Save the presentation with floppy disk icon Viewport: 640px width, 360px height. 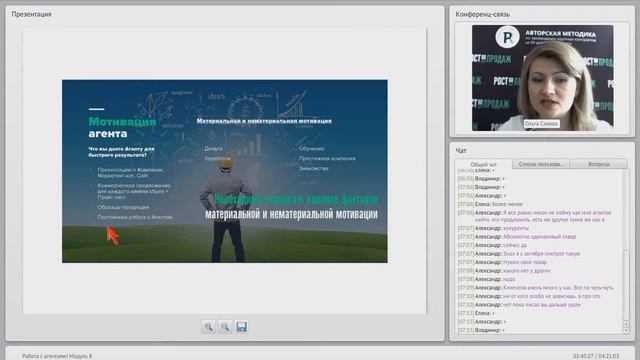click(x=242, y=327)
